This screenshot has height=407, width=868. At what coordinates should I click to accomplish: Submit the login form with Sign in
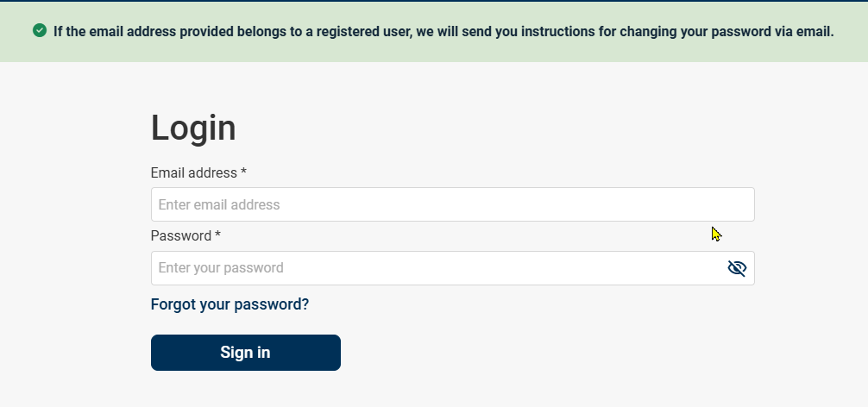[246, 353]
